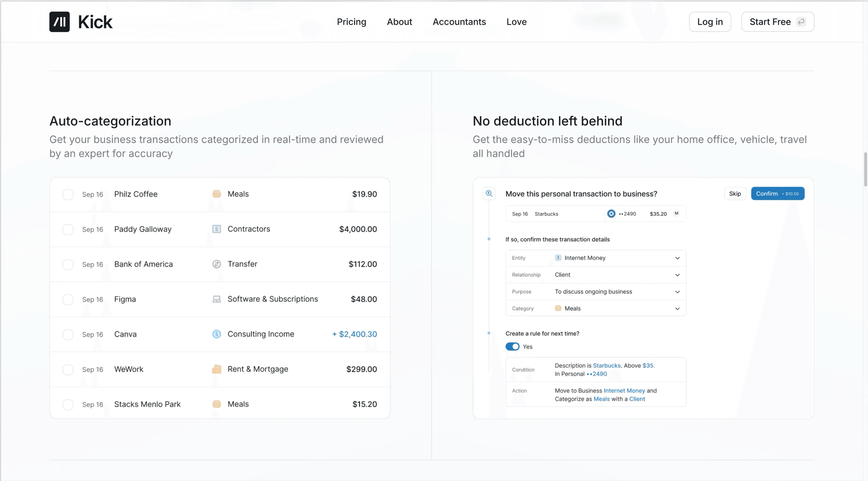This screenshot has width=868, height=481.
Task: Click the Software & Subscriptions laptop icon
Action: click(217, 299)
